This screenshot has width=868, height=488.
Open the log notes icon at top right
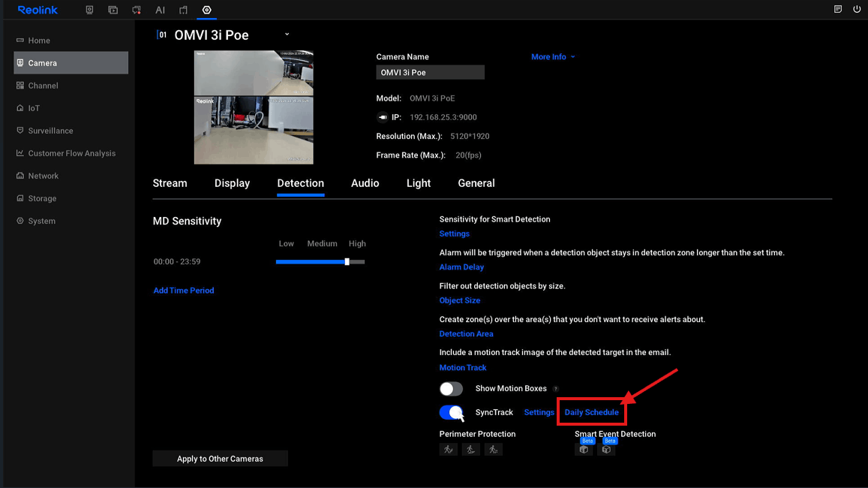tap(837, 10)
